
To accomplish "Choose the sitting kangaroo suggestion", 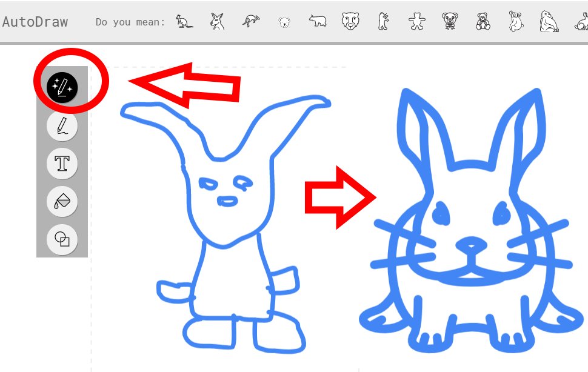I will [x=184, y=22].
